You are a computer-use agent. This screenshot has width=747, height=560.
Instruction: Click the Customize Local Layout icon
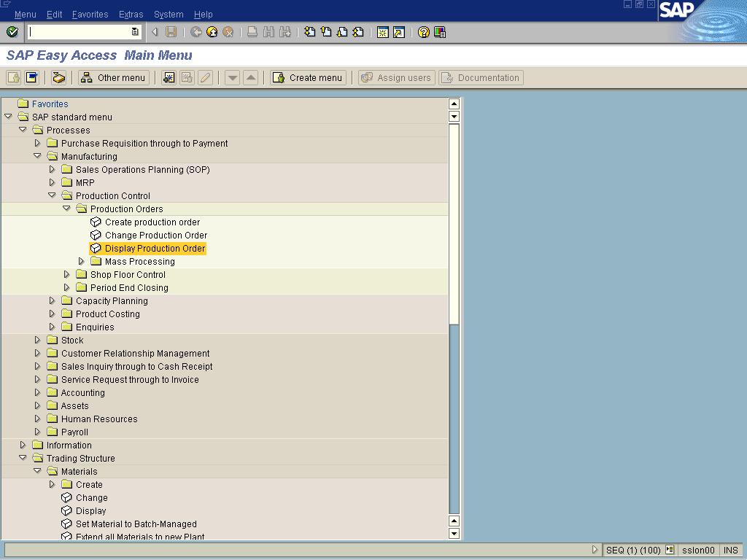pyautogui.click(x=439, y=32)
